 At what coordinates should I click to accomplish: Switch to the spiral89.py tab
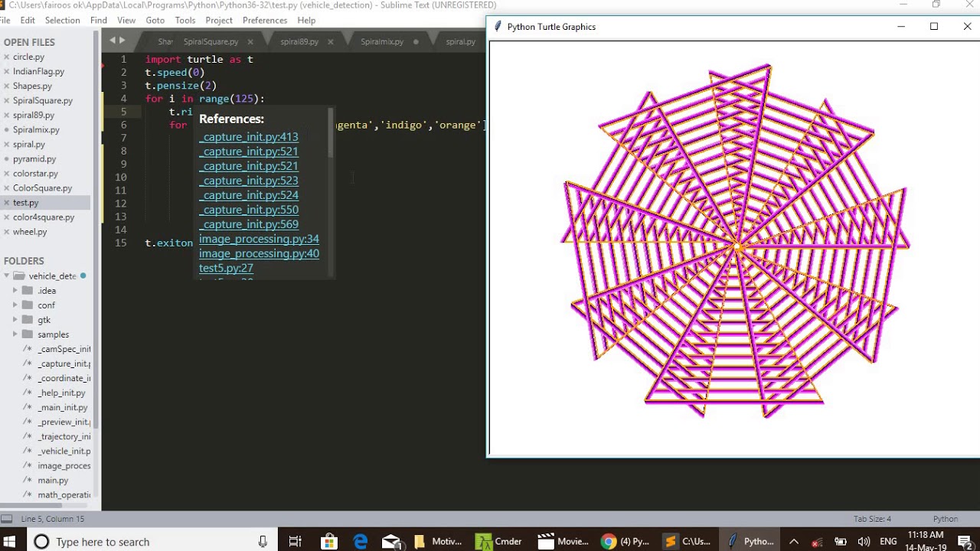299,41
